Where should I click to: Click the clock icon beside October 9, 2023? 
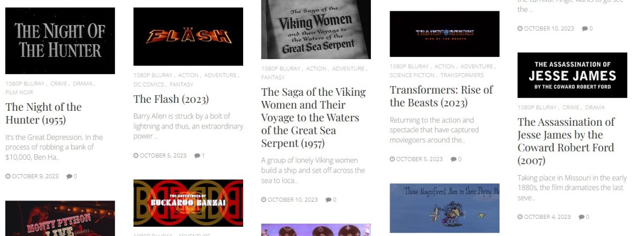click(x=8, y=176)
